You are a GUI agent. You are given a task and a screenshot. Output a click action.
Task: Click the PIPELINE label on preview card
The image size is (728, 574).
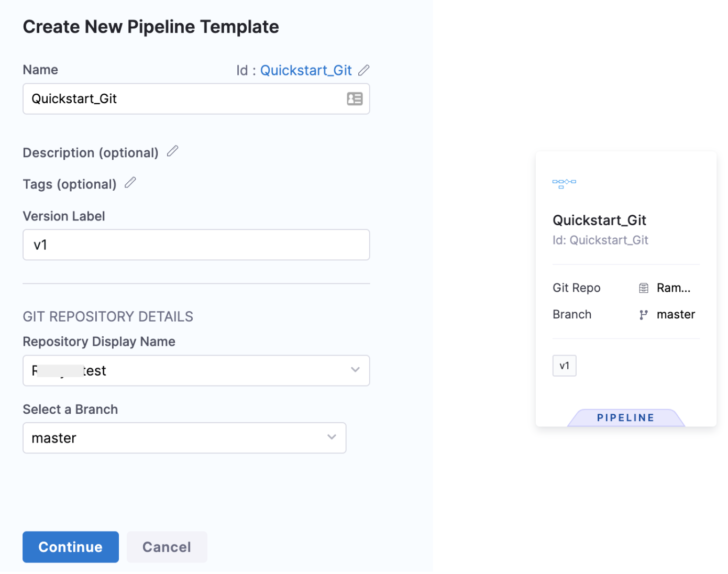tap(625, 418)
